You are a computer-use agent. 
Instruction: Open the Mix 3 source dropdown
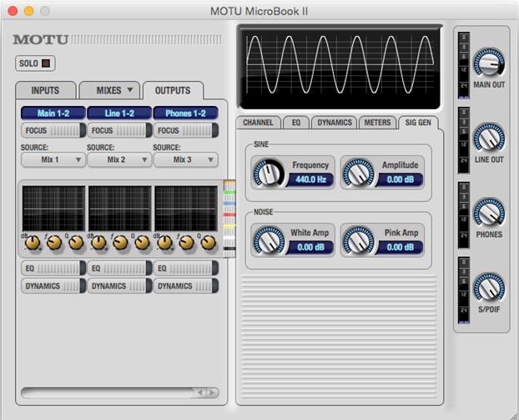186,159
